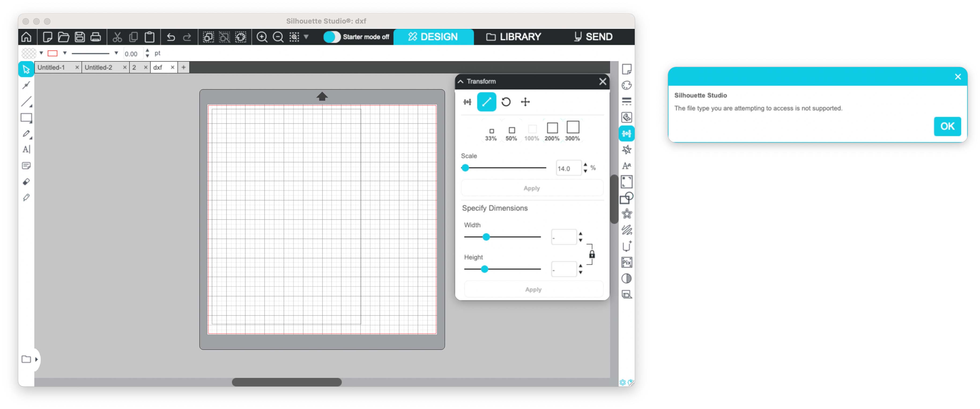Switch Transform panel to rotate mode

pos(506,102)
